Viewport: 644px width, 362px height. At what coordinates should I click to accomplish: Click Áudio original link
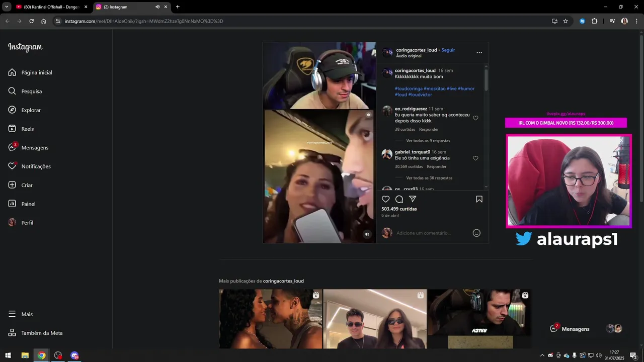tap(409, 56)
